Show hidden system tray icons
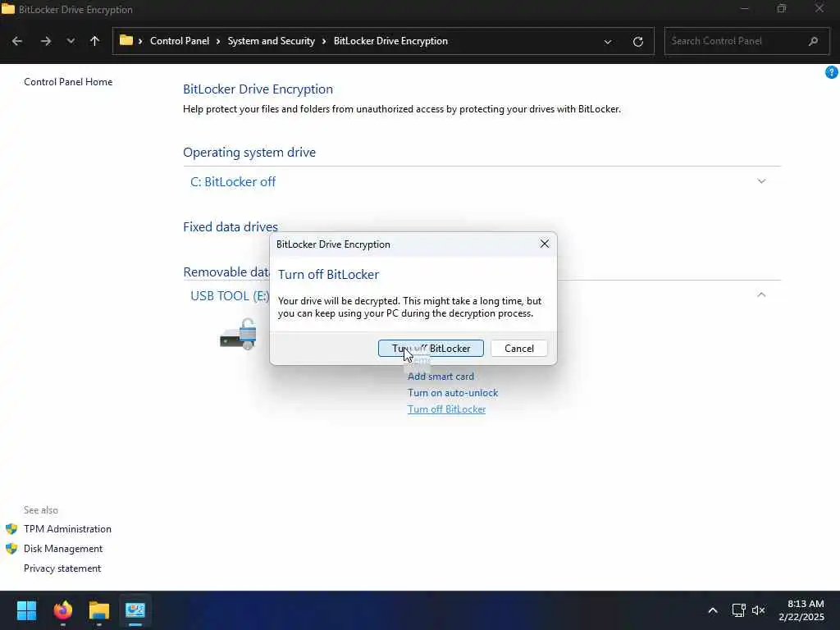 tap(713, 610)
